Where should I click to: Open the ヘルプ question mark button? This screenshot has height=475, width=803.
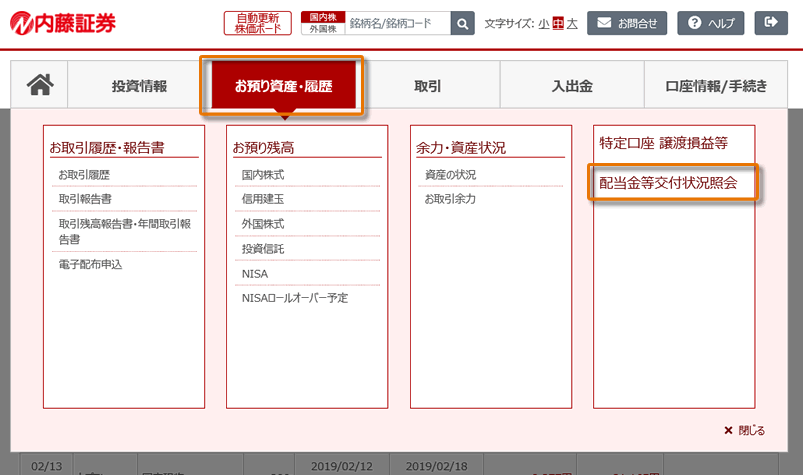click(710, 23)
